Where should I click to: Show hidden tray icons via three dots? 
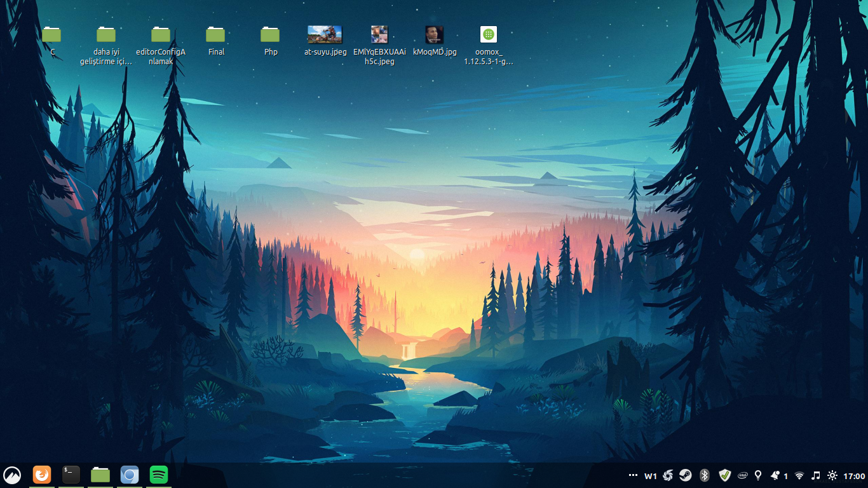point(633,475)
